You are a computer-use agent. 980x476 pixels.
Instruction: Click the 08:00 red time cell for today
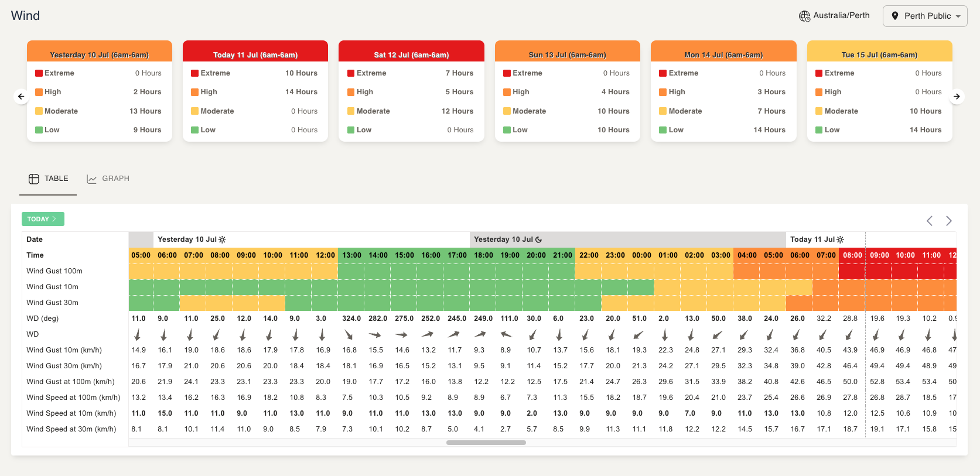click(x=852, y=255)
